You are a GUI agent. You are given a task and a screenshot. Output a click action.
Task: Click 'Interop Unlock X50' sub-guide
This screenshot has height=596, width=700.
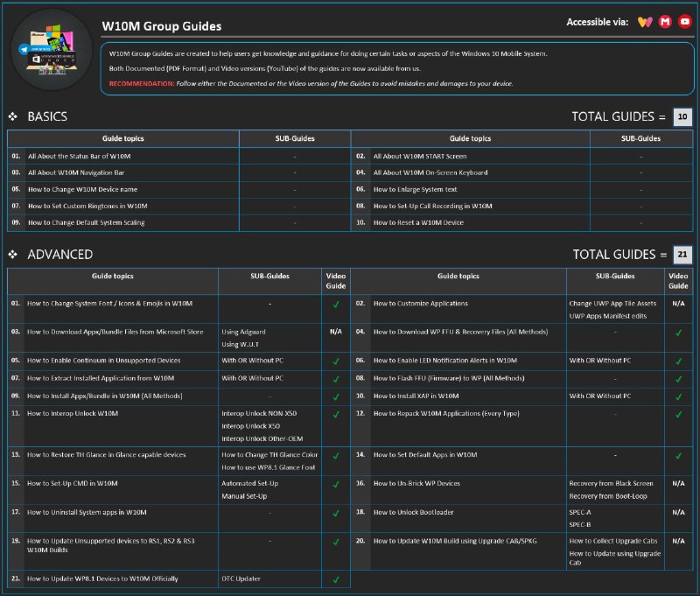[250, 426]
